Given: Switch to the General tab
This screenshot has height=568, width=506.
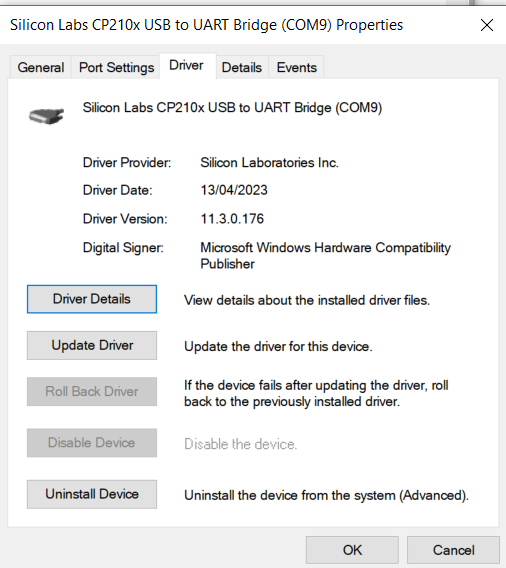Looking at the screenshot, I should pos(41,67).
